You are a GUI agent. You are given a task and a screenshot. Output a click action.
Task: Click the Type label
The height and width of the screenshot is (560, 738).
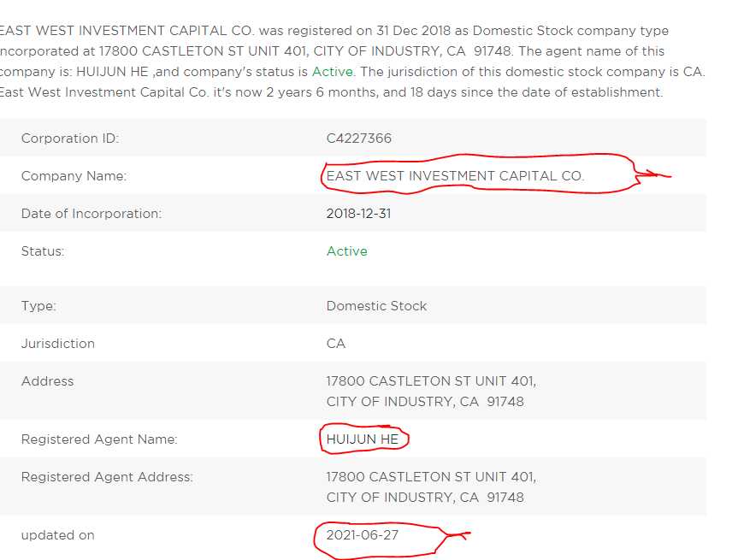38,306
